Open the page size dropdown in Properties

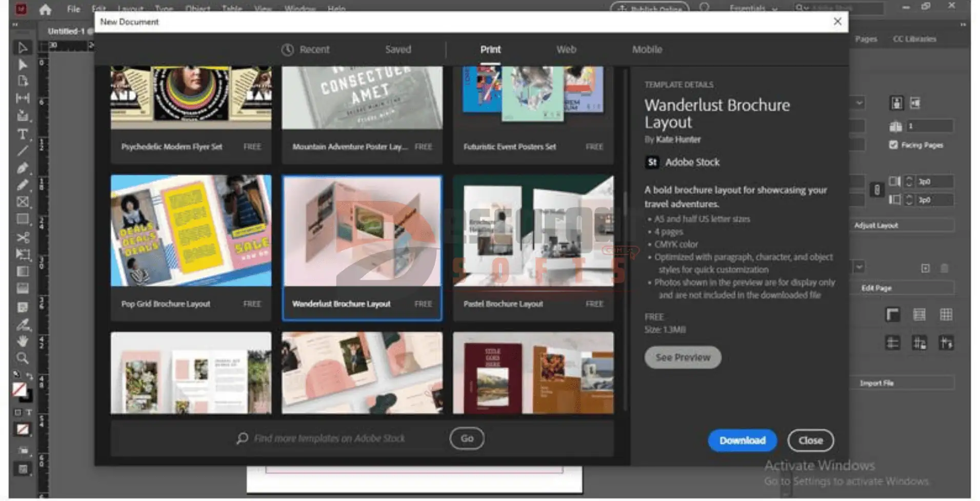[859, 103]
